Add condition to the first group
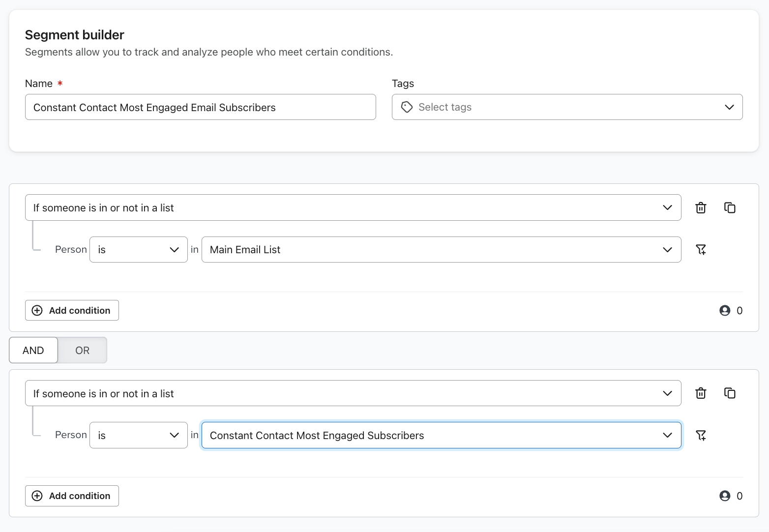 [72, 310]
